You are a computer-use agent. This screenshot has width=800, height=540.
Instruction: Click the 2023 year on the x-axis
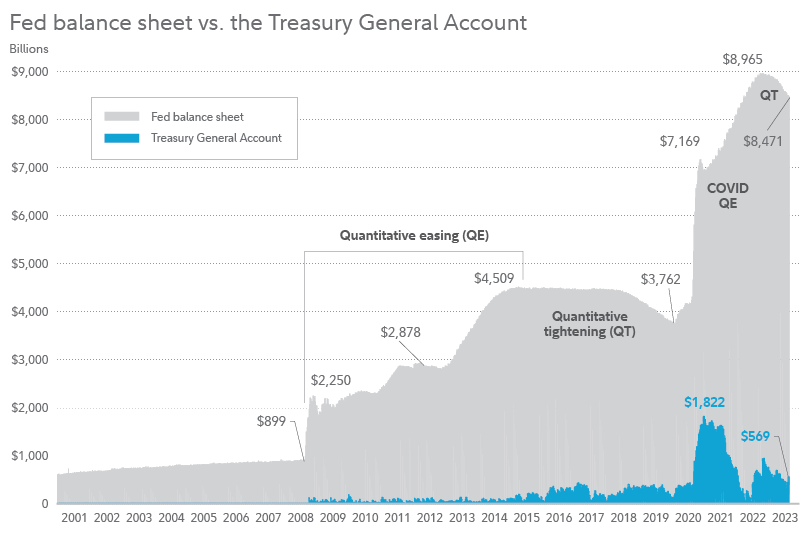click(x=784, y=519)
